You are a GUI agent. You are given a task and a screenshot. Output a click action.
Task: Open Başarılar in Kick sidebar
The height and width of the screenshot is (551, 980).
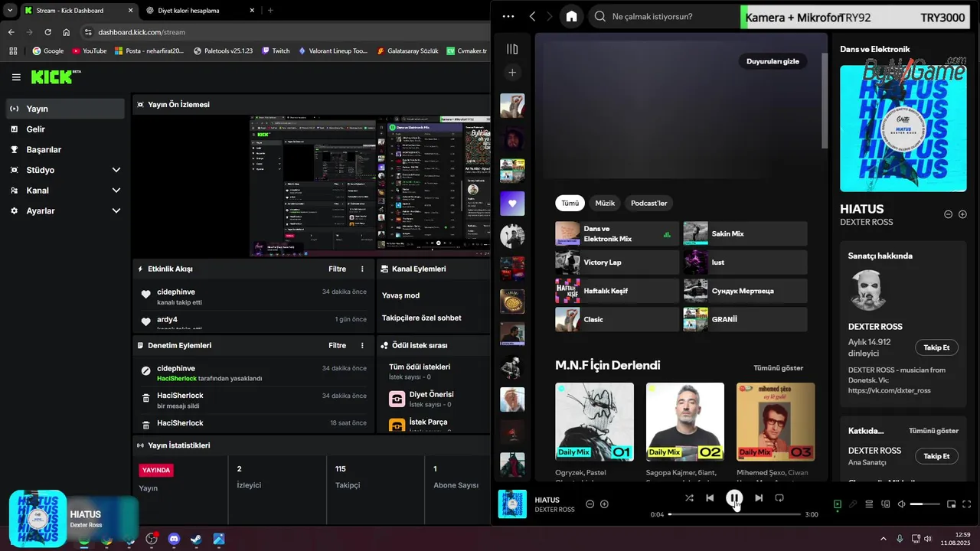65,150
